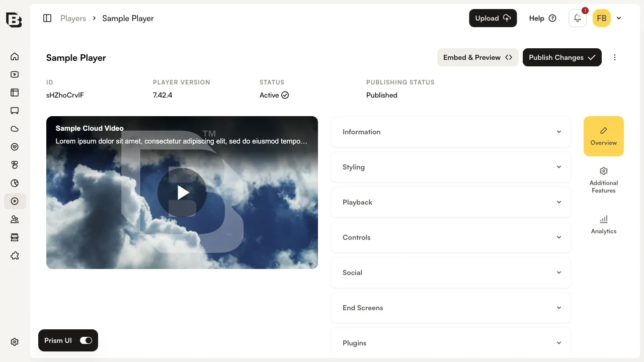The height and width of the screenshot is (362, 644).
Task: Select the highlighted Players sidebar icon
Action: click(x=15, y=201)
